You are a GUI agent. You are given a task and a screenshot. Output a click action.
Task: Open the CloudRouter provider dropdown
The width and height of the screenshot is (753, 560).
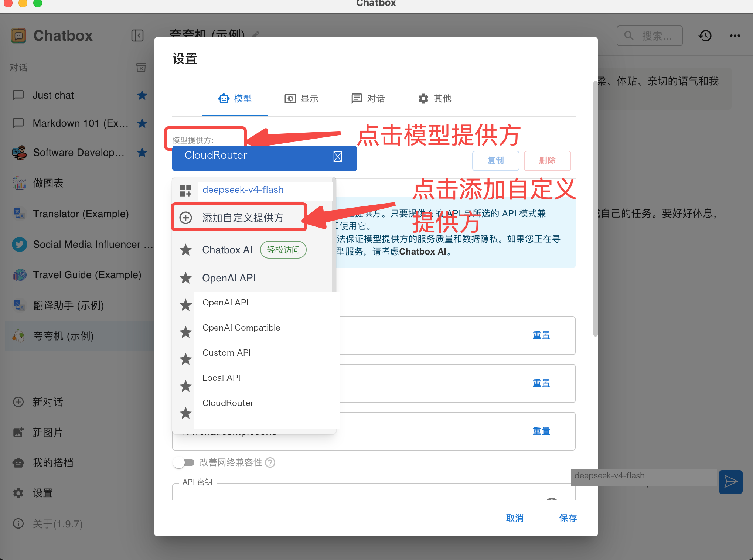point(265,158)
